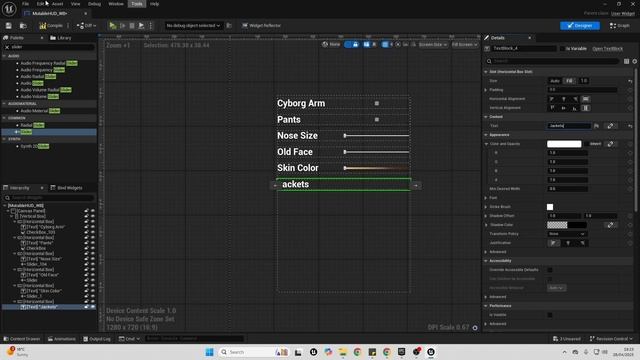Select Radial Slider in Common palette
Screen dimensions: 640x360
32,125
